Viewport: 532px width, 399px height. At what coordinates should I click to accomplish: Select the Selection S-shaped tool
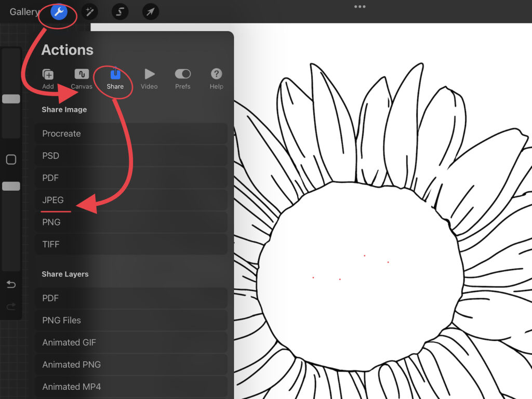pyautogui.click(x=120, y=12)
